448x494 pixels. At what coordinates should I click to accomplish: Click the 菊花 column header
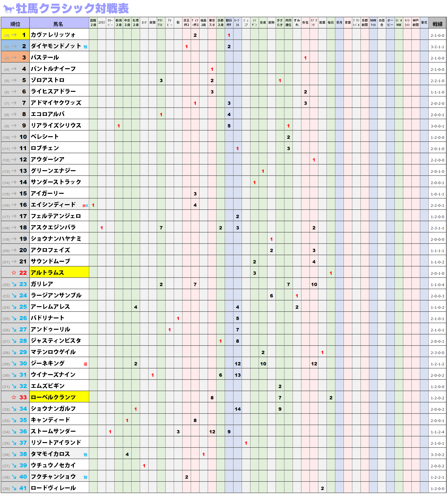(424, 23)
